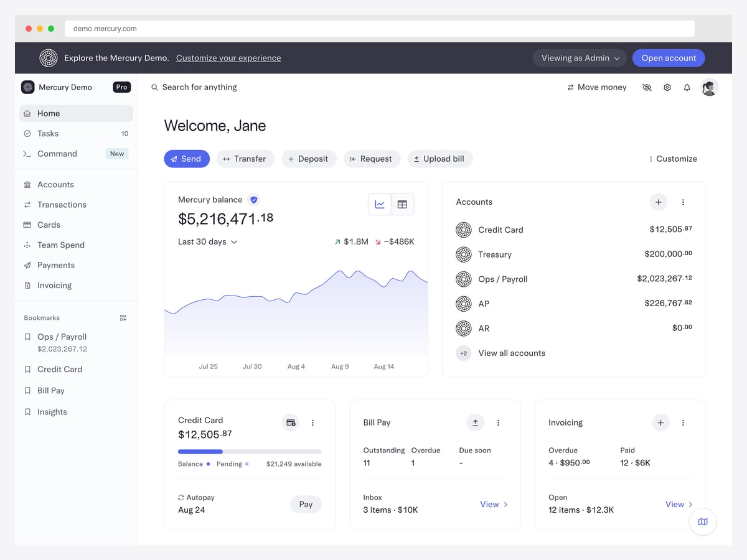747x560 pixels.
Task: Open Payments in the sidebar
Action: tap(76, 265)
